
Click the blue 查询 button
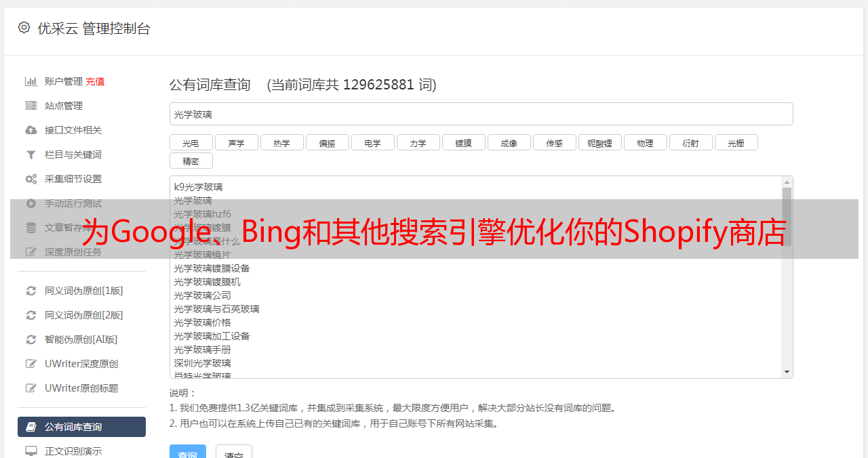coord(188,453)
